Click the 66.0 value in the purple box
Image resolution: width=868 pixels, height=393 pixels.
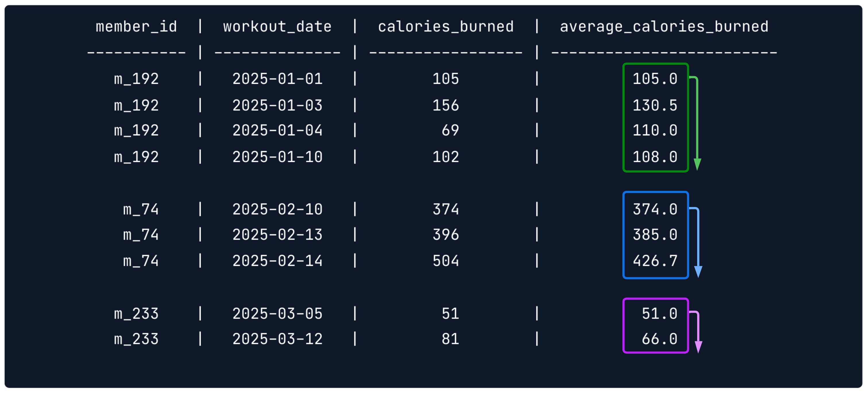click(x=659, y=339)
